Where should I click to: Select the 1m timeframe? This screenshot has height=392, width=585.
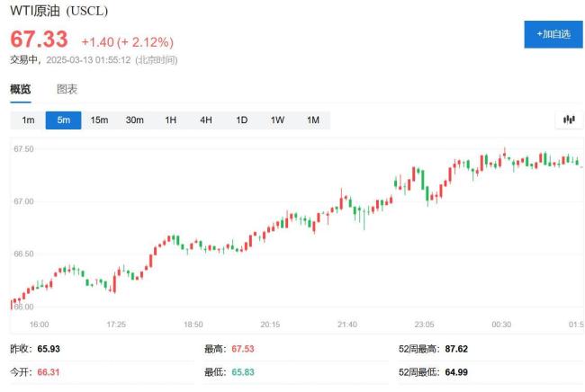pyautogui.click(x=28, y=120)
